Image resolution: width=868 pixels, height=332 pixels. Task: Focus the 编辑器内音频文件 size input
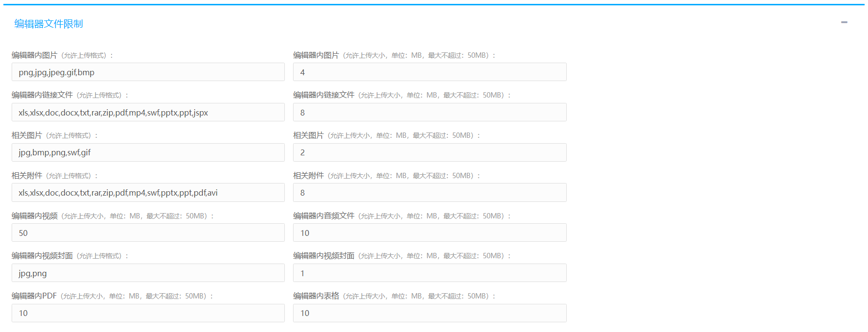pyautogui.click(x=429, y=233)
